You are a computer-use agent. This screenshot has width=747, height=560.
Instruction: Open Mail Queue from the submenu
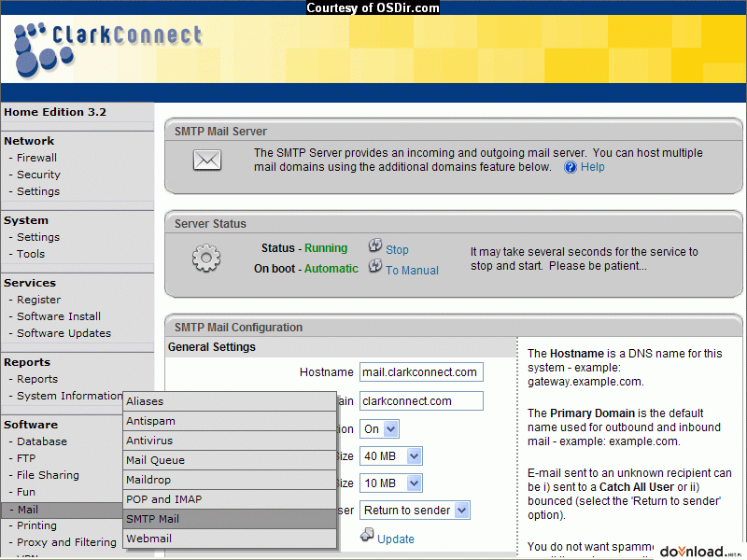pyautogui.click(x=230, y=460)
